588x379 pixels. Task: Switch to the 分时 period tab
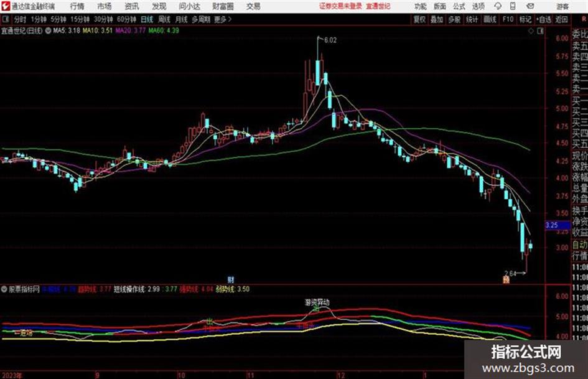[21, 19]
